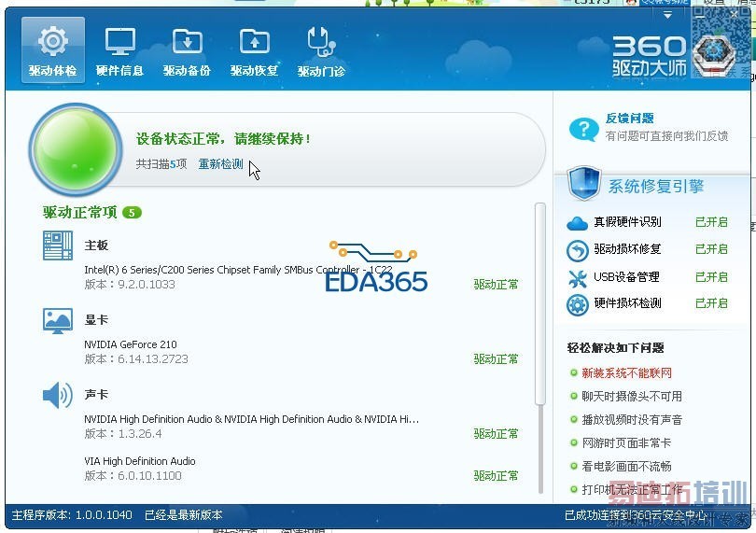This screenshot has width=756, height=533.
Task: Open 新装系统不能联网 help link
Action: pos(626,373)
